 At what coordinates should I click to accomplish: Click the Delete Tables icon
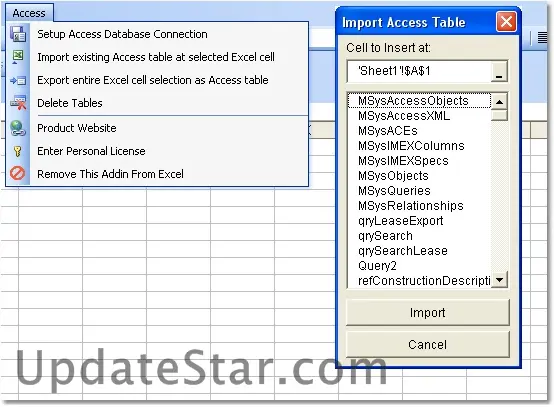click(18, 103)
